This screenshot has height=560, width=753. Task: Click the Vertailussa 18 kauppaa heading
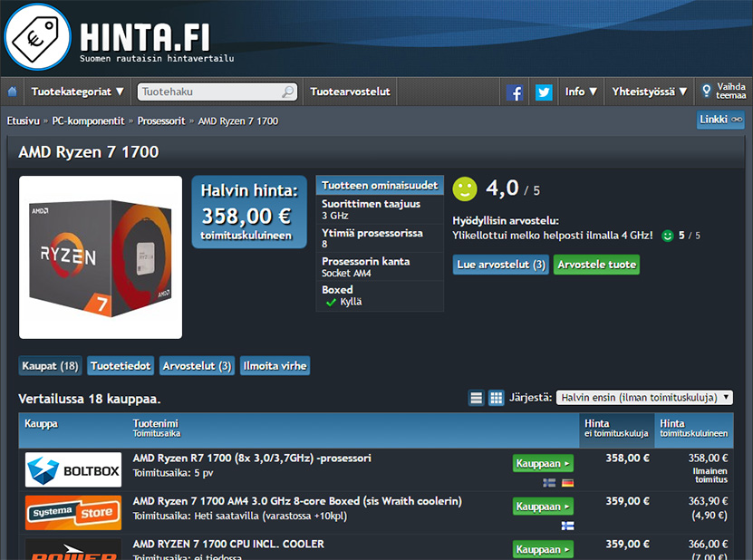(90, 399)
